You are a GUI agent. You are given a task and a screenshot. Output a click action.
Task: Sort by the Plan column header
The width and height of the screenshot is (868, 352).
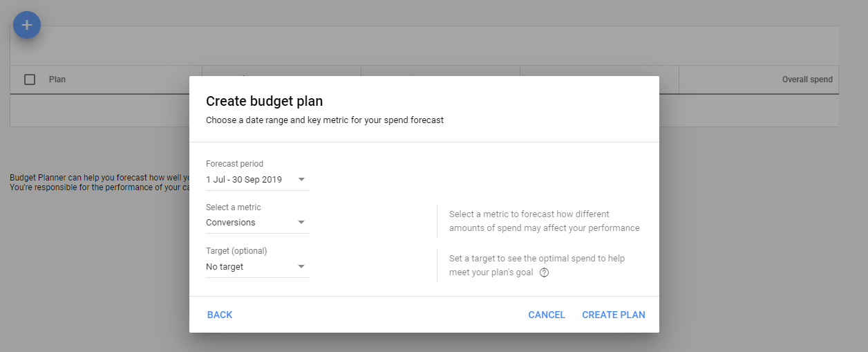(x=57, y=80)
